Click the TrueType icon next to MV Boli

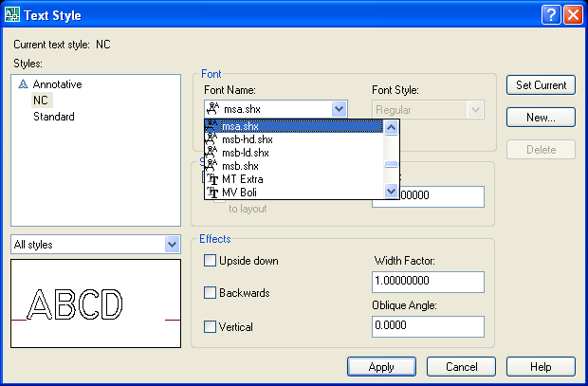coord(211,192)
